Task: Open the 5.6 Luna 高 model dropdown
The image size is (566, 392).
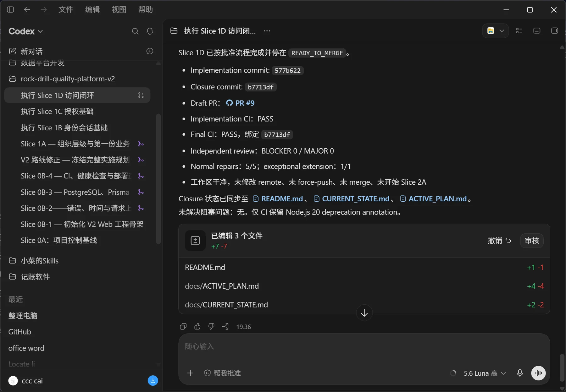Action: click(485, 373)
